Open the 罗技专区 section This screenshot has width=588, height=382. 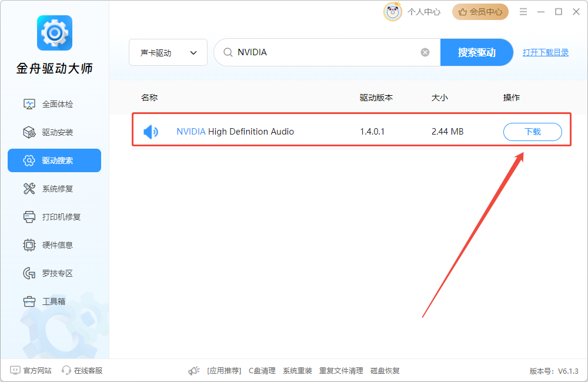tap(54, 273)
